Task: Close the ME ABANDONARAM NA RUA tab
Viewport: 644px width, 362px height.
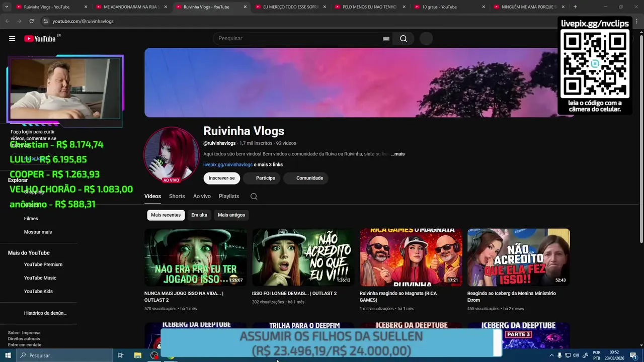Action: click(166, 7)
